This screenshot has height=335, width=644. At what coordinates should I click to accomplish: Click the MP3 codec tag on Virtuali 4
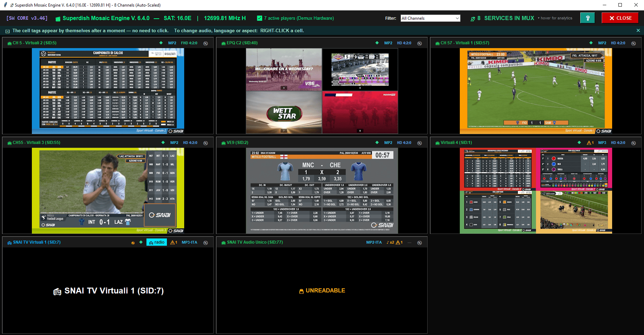click(x=602, y=143)
